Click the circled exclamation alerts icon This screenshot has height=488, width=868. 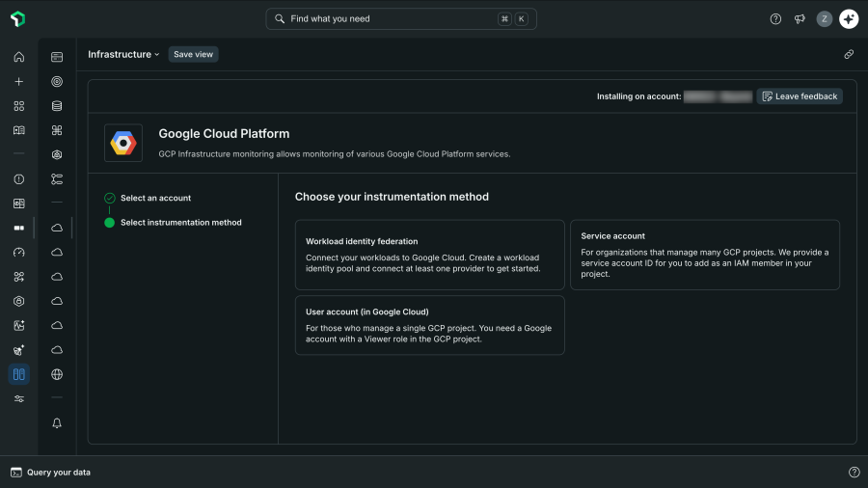(x=19, y=179)
